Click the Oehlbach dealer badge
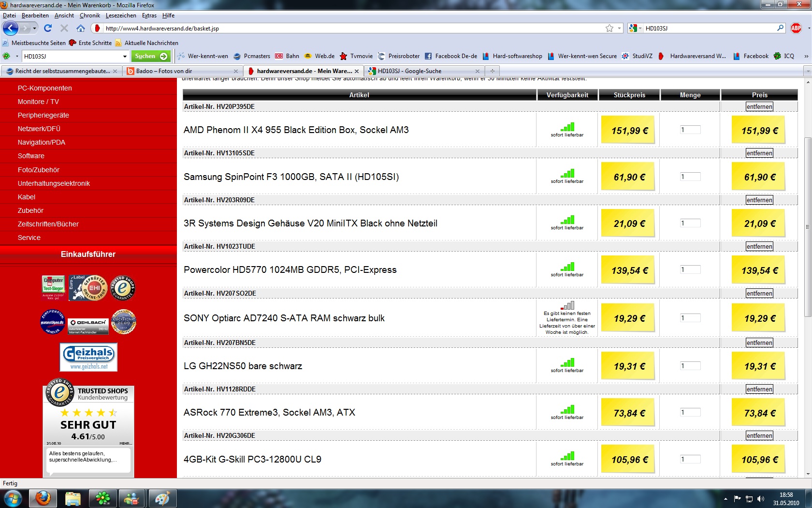 pyautogui.click(x=89, y=326)
